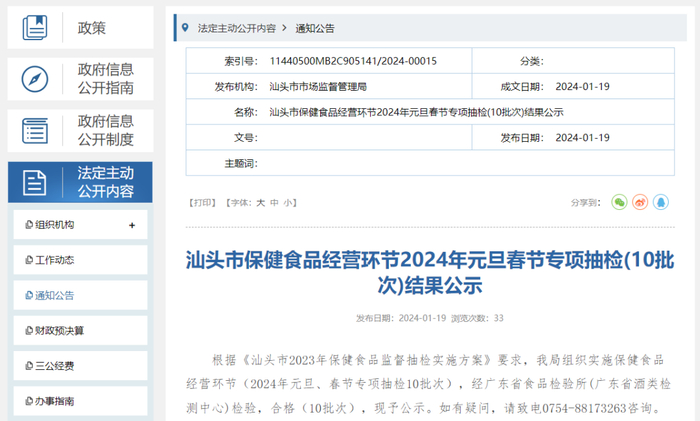The width and height of the screenshot is (700, 421).
Task: Click phone number 0754-88173263 in article
Action: click(584, 408)
